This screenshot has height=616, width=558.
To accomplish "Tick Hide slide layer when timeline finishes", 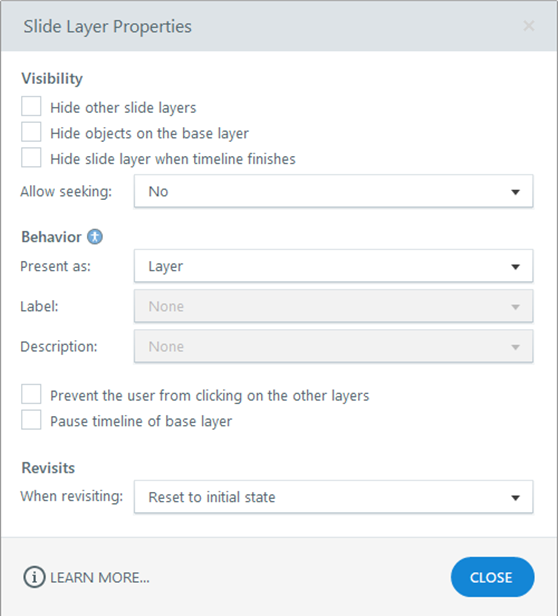I will point(31,158).
